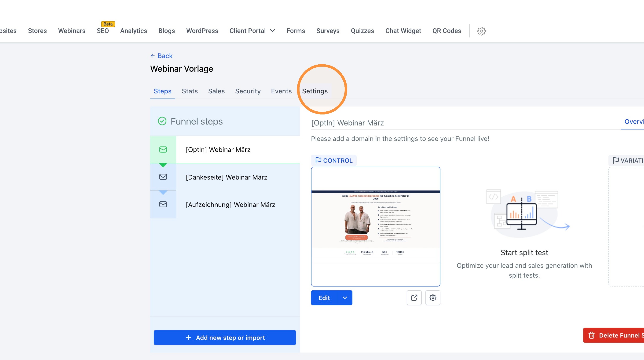
Task: Expand the Edit button dropdown arrow
Action: tap(345, 298)
